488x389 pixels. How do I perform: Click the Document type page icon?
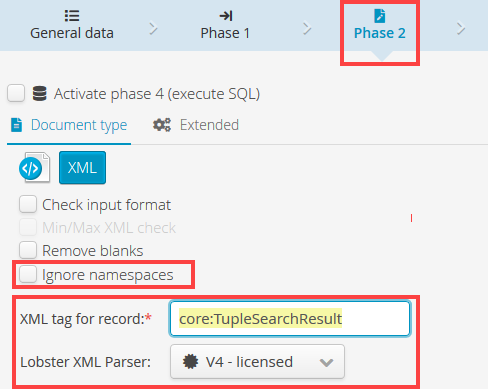(x=16, y=125)
